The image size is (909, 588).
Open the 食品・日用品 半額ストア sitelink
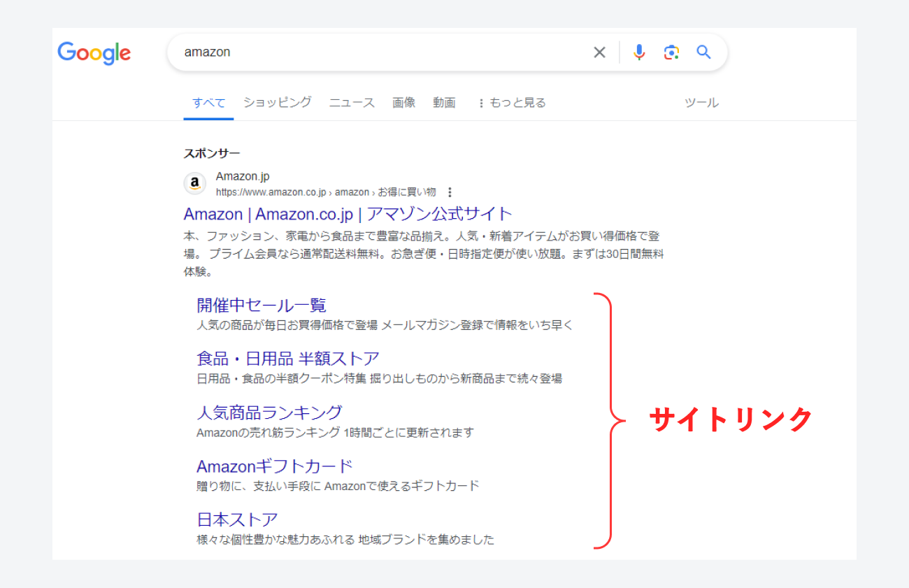288,359
